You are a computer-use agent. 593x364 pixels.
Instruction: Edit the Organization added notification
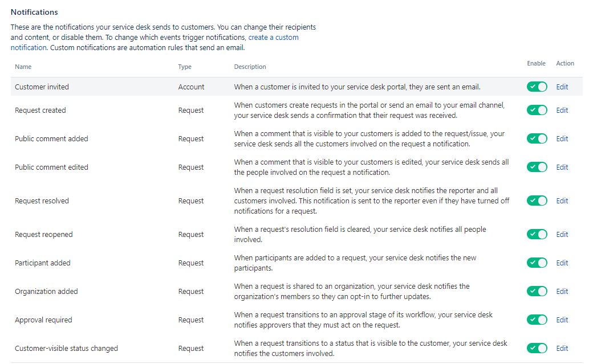click(562, 292)
